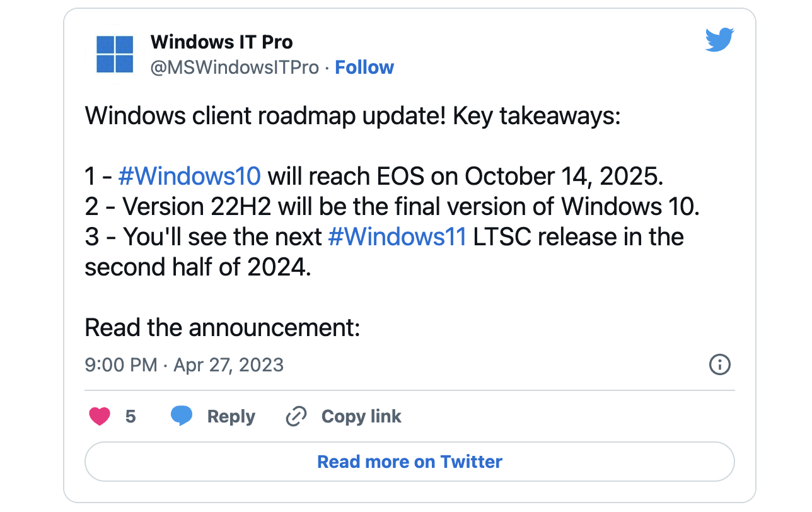Click the Windows IT Pro display name
The image size is (812, 512).
pos(222,42)
